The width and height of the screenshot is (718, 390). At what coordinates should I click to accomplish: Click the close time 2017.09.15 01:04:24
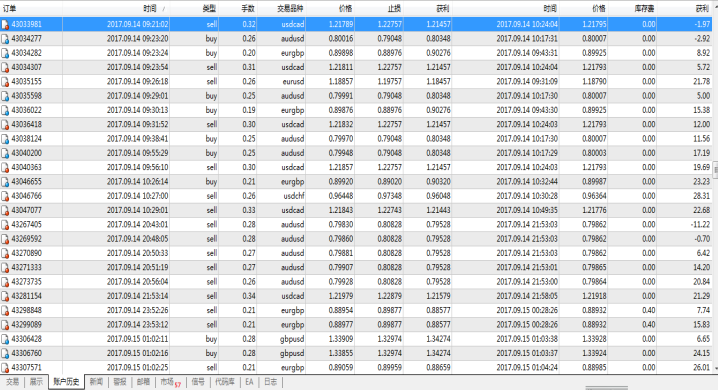click(x=527, y=368)
